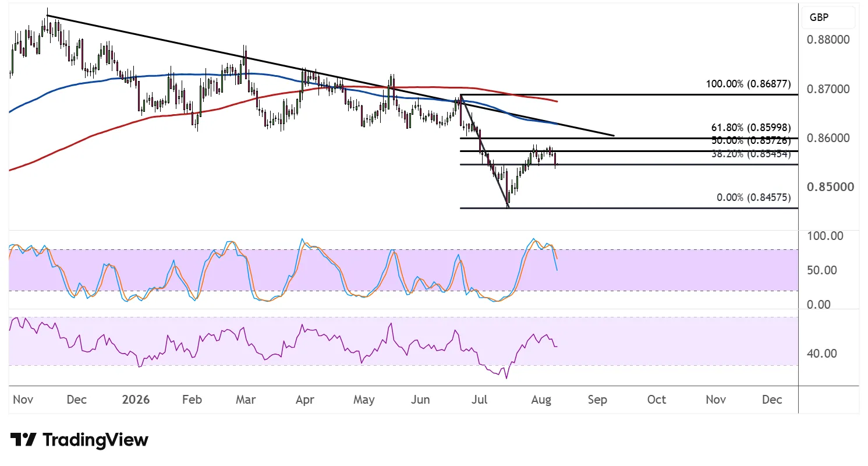Viewport: 868px width, 466px height.
Task: Click the Sep label on time axis
Action: coord(598,400)
